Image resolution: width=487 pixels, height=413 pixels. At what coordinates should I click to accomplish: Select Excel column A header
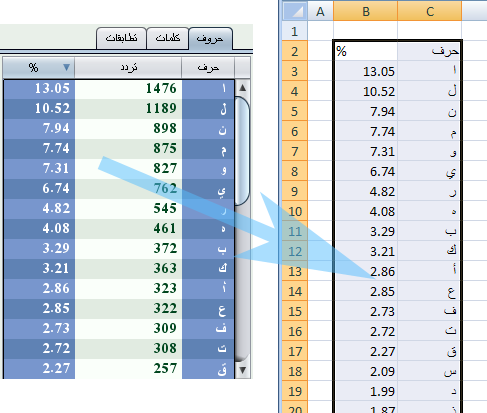point(320,11)
